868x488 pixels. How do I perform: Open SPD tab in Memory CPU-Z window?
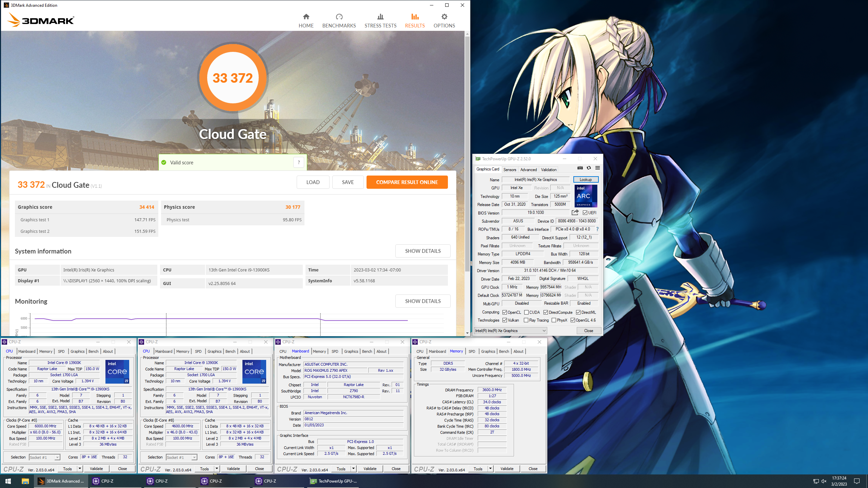click(x=472, y=351)
